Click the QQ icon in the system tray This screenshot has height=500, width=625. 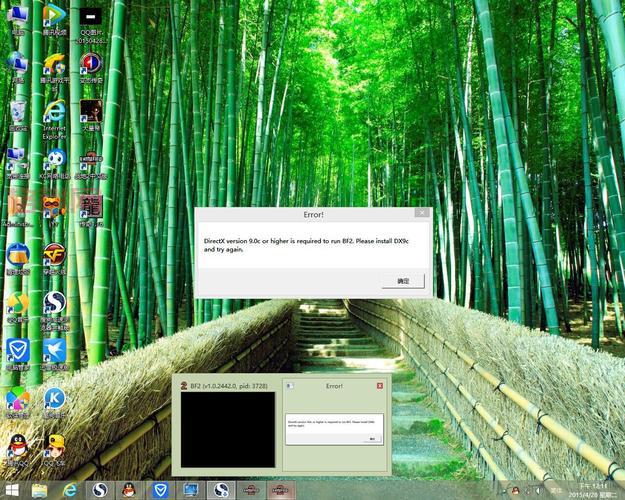point(515,491)
